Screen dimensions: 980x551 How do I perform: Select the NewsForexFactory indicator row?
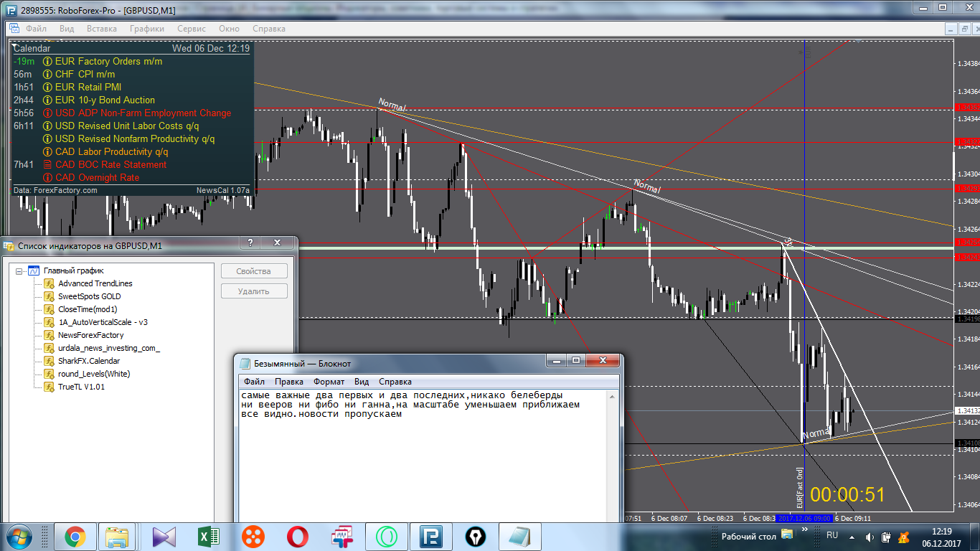[x=91, y=335]
